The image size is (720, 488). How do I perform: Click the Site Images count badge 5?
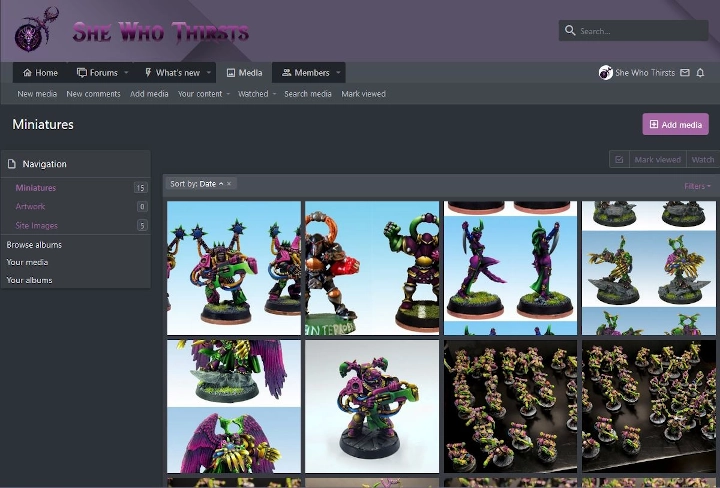coord(142,225)
